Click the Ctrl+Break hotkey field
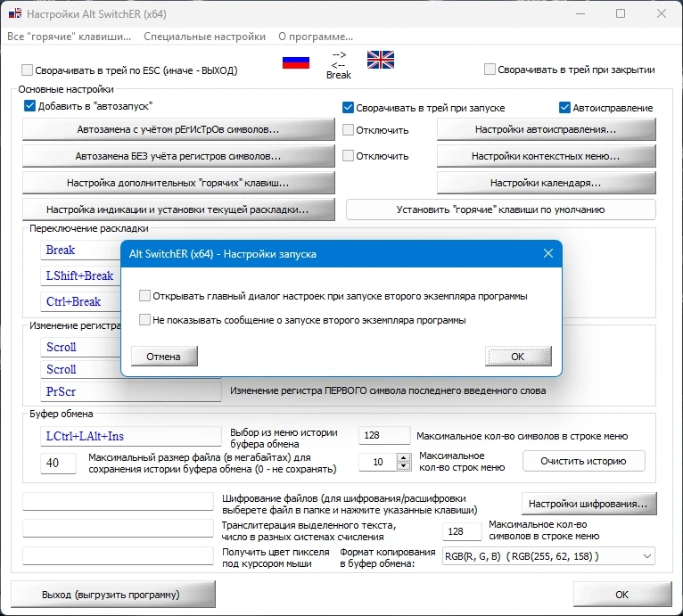The image size is (683, 616). [80, 301]
